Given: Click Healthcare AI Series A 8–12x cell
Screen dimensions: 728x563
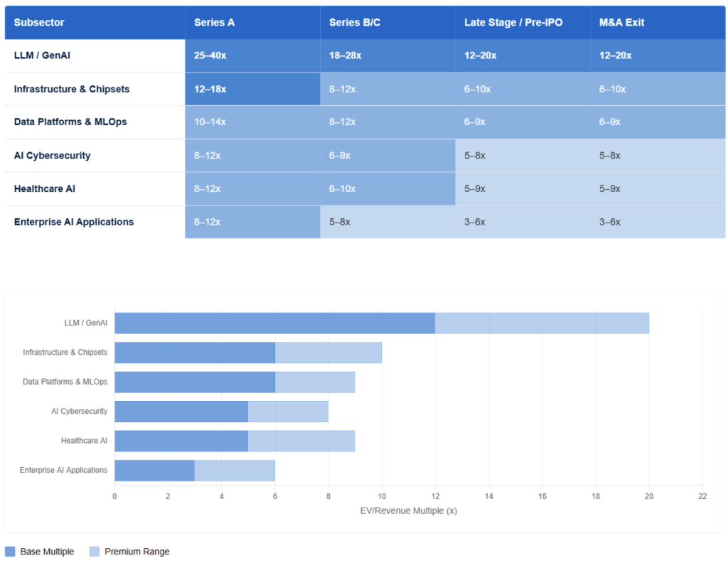Looking at the screenshot, I should pyautogui.click(x=252, y=189).
